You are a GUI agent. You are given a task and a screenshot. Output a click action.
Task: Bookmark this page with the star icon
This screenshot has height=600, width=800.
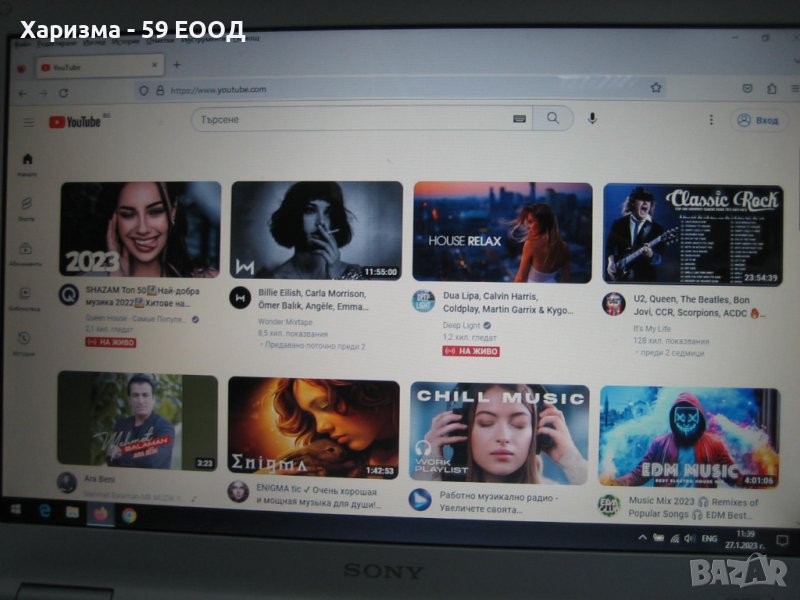tap(656, 89)
